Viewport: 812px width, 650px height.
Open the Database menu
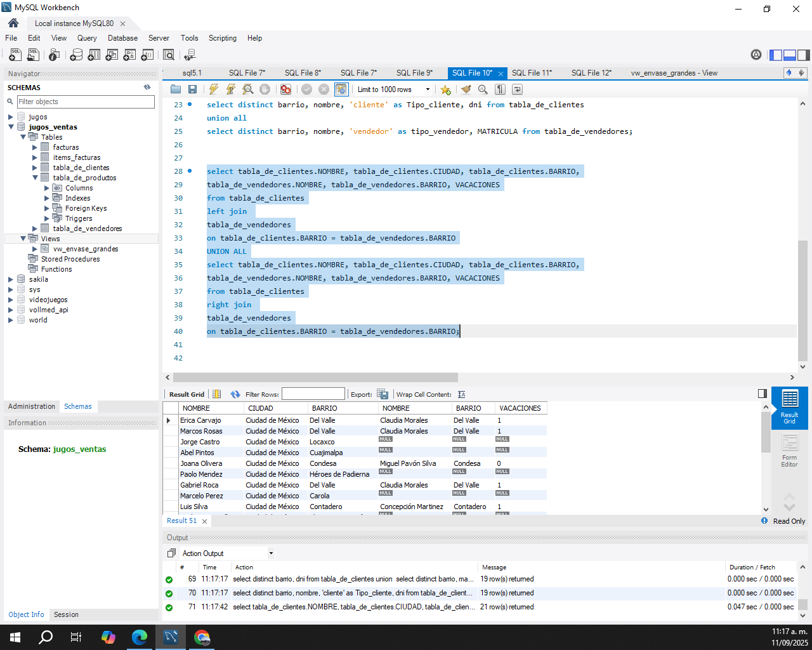(122, 38)
